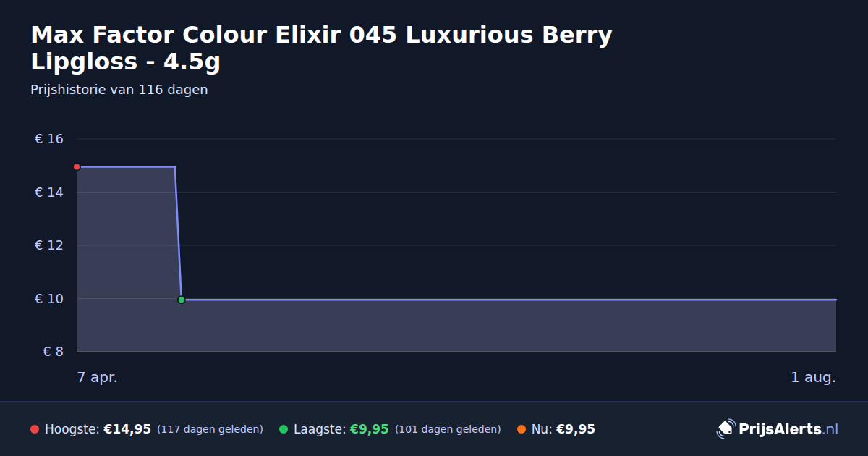The image size is (868, 456).
Task: Click the green Laagste legend dot
Action: coord(284,429)
